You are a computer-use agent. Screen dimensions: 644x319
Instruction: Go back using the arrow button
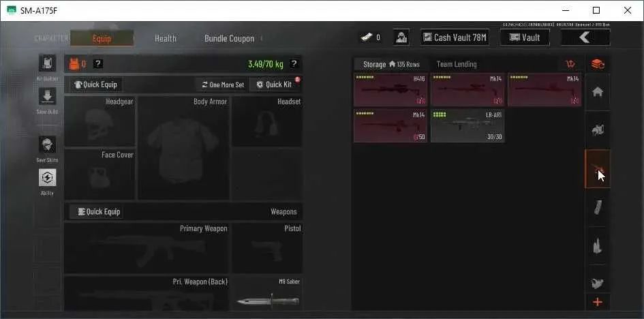coord(585,37)
